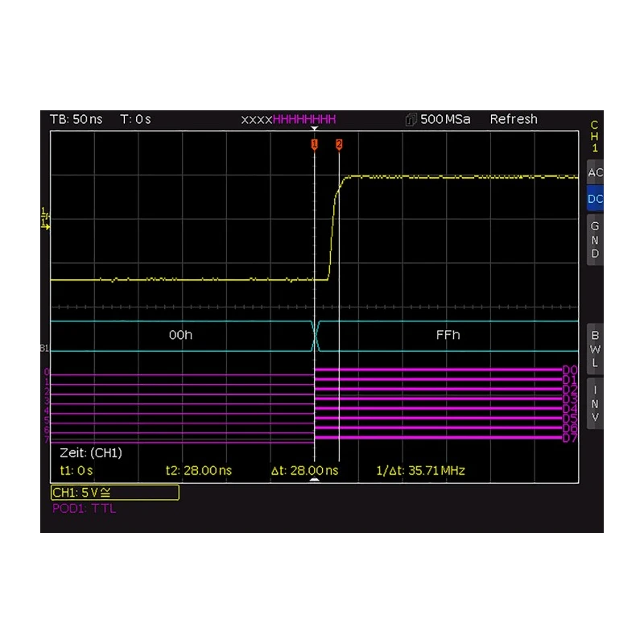Viewport: 644px width, 644px height.
Task: Select AC coupling soft key
Action: pos(595,172)
